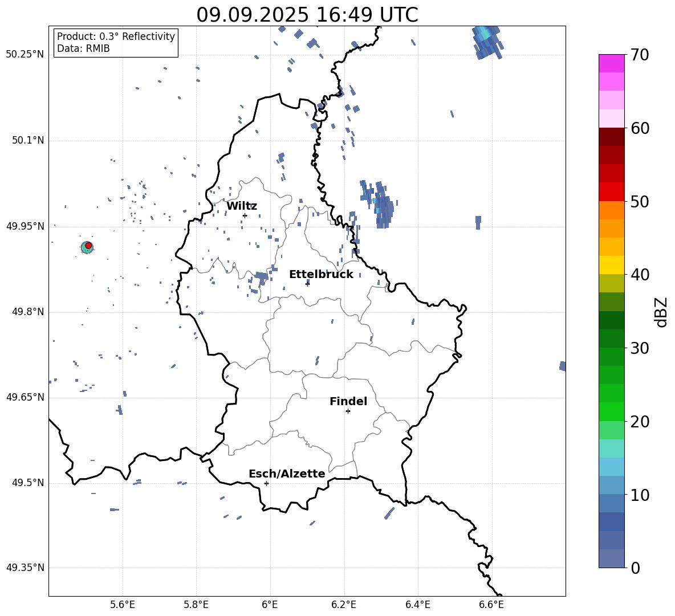Click the red radar echo dot
This screenshot has height=616, width=675.
pyautogui.click(x=88, y=246)
